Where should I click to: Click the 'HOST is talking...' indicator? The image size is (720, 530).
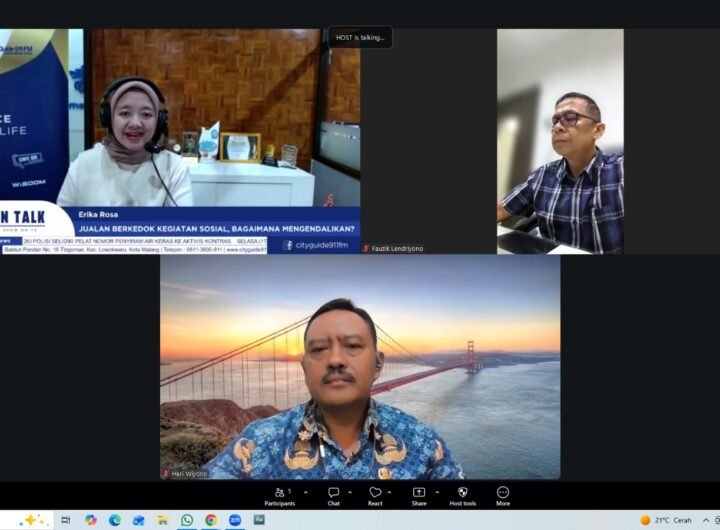[x=360, y=37]
